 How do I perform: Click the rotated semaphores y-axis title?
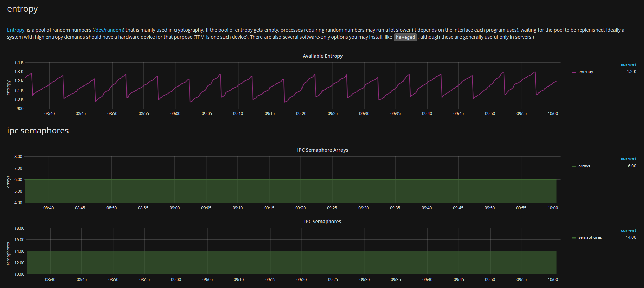click(9, 253)
